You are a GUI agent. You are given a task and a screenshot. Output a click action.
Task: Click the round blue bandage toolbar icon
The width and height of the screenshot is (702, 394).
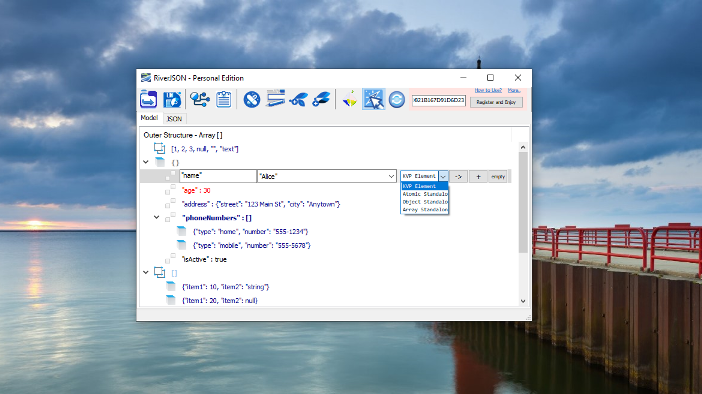(252, 99)
